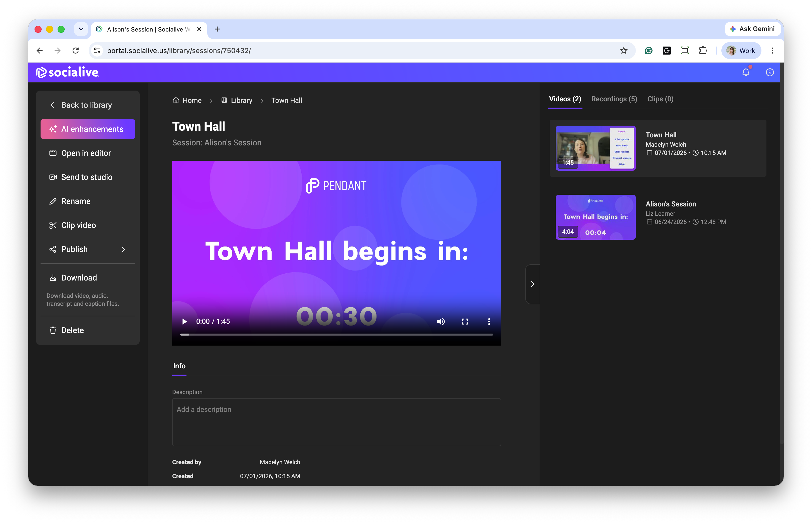Bookmark this page with the star
The image size is (812, 523).
(x=624, y=51)
